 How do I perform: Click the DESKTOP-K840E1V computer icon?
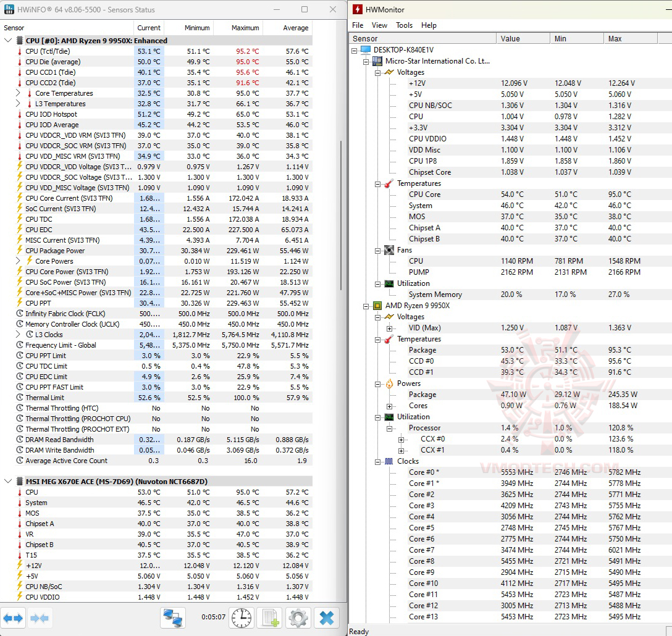[x=366, y=50]
